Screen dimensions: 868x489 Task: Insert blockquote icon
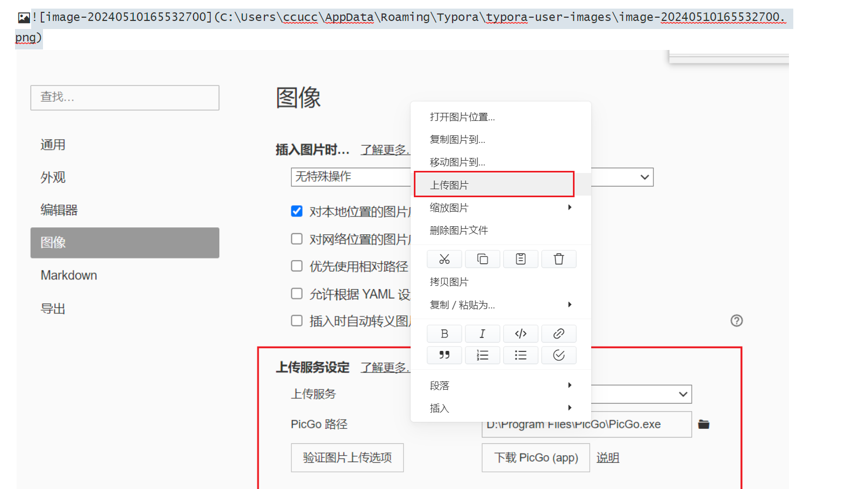pyautogui.click(x=444, y=355)
